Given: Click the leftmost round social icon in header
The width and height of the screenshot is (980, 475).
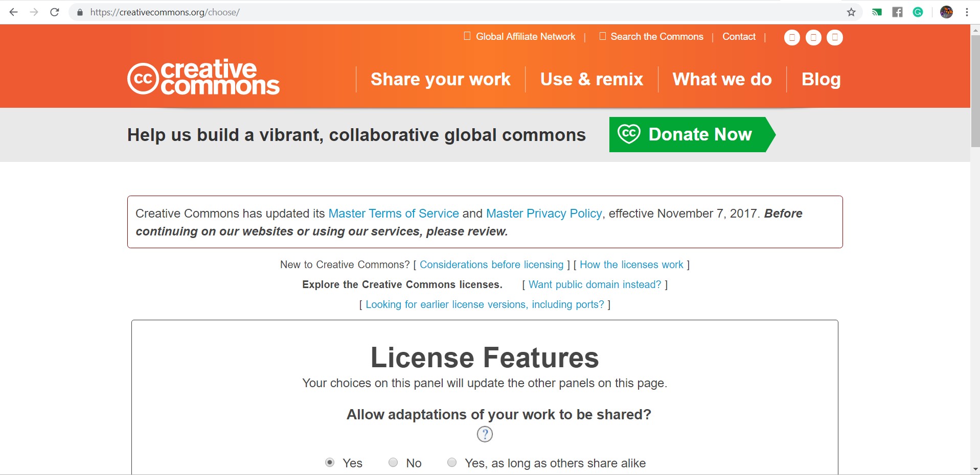Looking at the screenshot, I should (792, 37).
